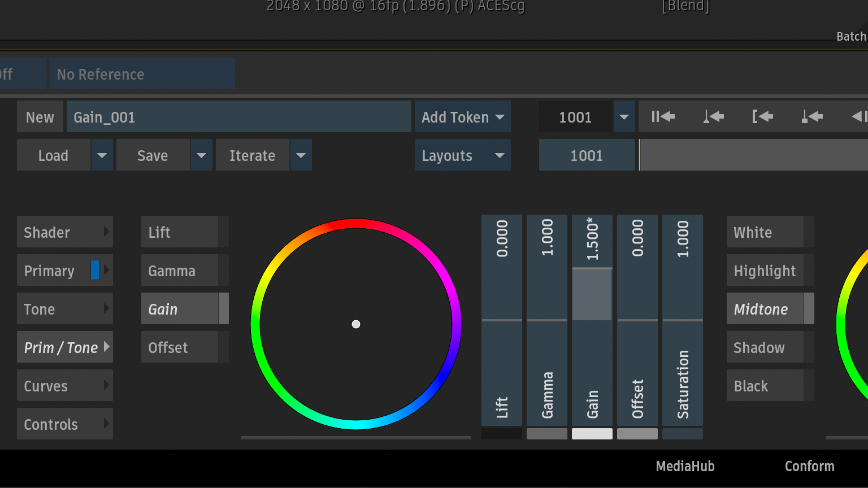Open the Prim / Tone menu
868x488 pixels.
point(65,347)
